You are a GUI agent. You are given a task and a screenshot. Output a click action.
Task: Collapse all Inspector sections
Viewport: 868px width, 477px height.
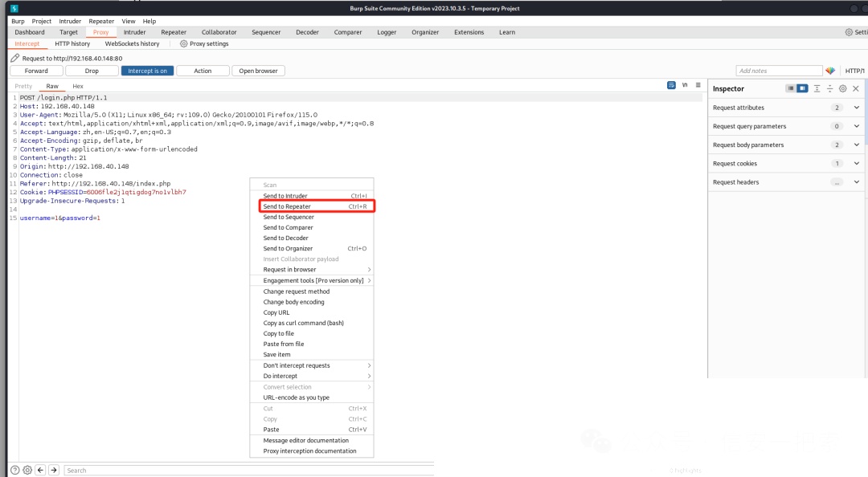(x=829, y=88)
